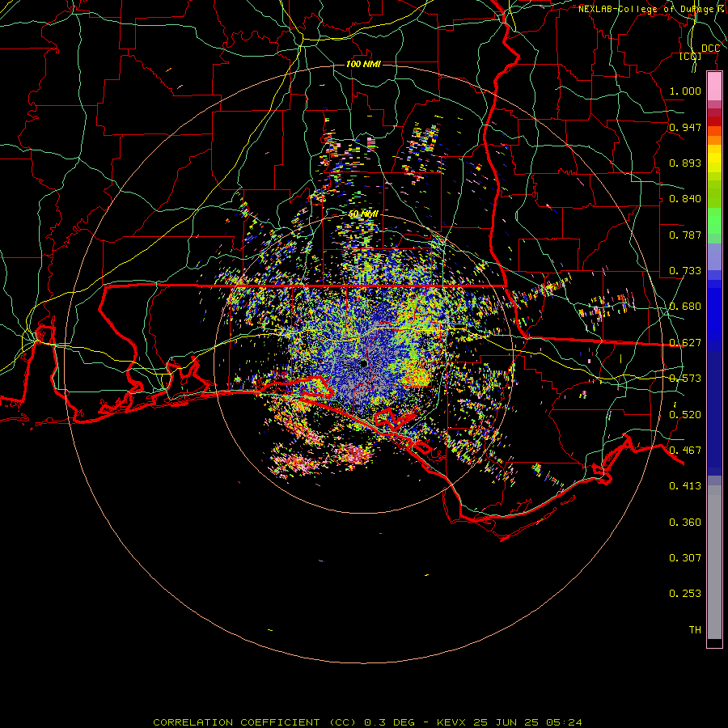This screenshot has width=728, height=728.
Task: Pick the orange swatch in the color bar
Action: pyautogui.click(x=714, y=140)
